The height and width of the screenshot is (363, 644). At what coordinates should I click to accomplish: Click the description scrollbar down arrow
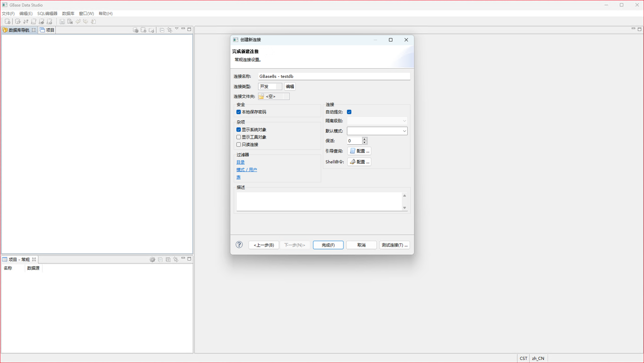405,207
